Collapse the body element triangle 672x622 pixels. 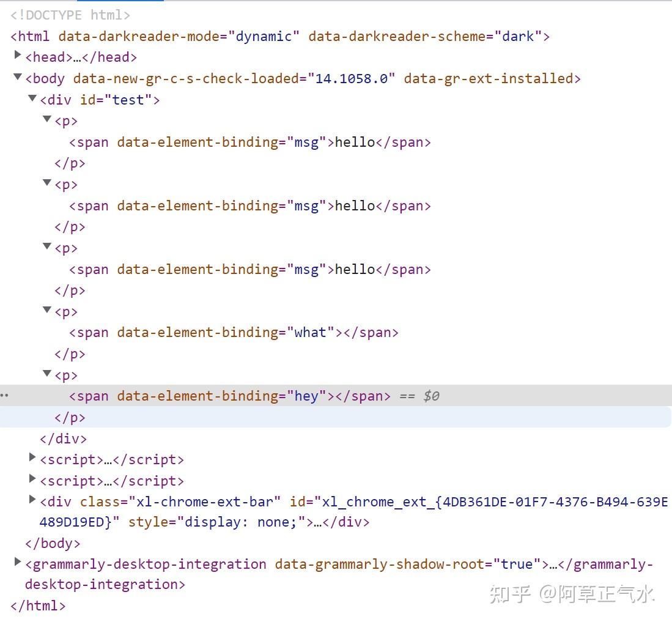[x=17, y=77]
